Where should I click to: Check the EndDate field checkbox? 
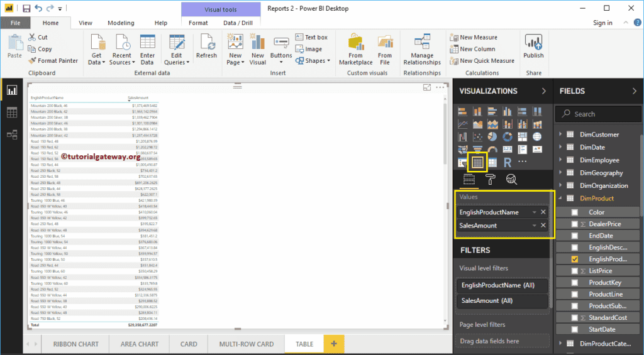[575, 236]
